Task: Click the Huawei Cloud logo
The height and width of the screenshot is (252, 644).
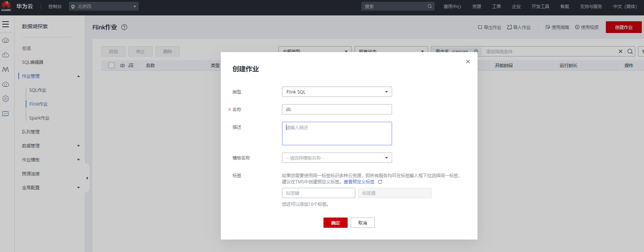Action: pos(6,6)
